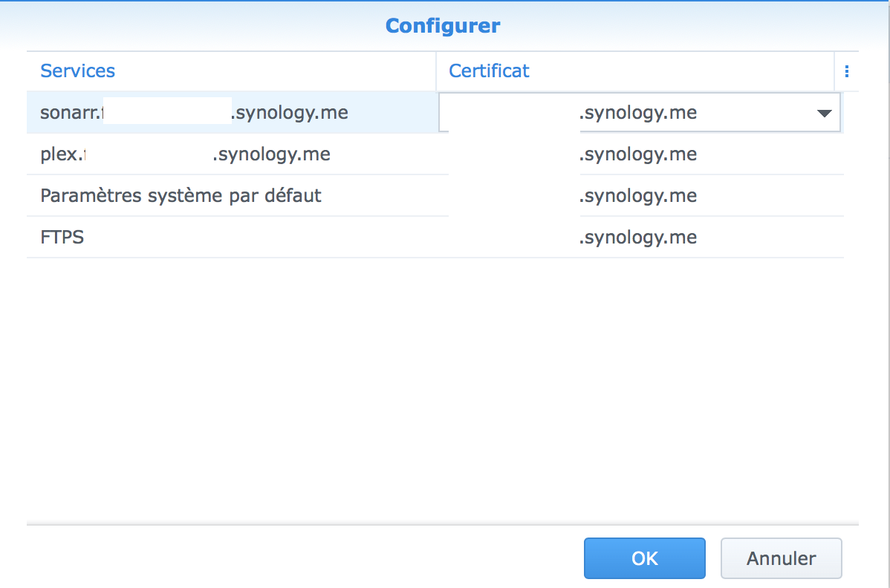The height and width of the screenshot is (588, 890).
Task: Select the FTPS service row
Action: pos(62,238)
